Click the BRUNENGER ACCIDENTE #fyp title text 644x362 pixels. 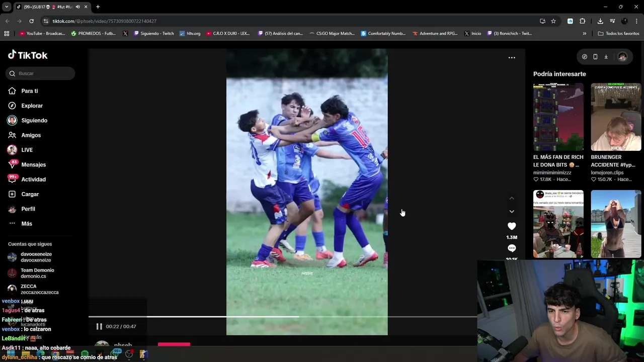613,161
